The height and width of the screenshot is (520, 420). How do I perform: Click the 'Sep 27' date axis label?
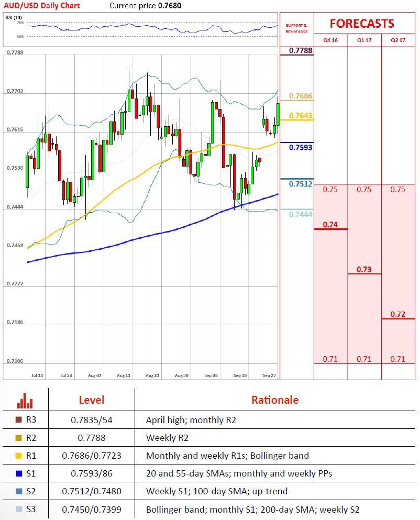point(269,375)
